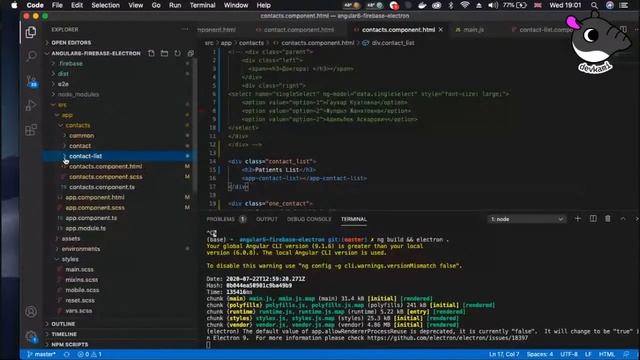Viewport: 640px width, 360px height.
Task: Change file encoding UTF-8
Action: click(569, 354)
